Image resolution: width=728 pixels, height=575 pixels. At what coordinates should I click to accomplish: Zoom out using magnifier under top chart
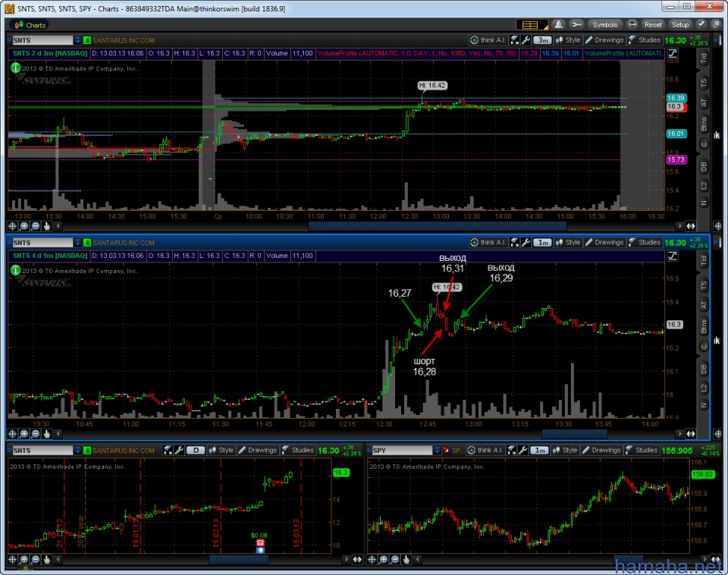pyautogui.click(x=36, y=226)
